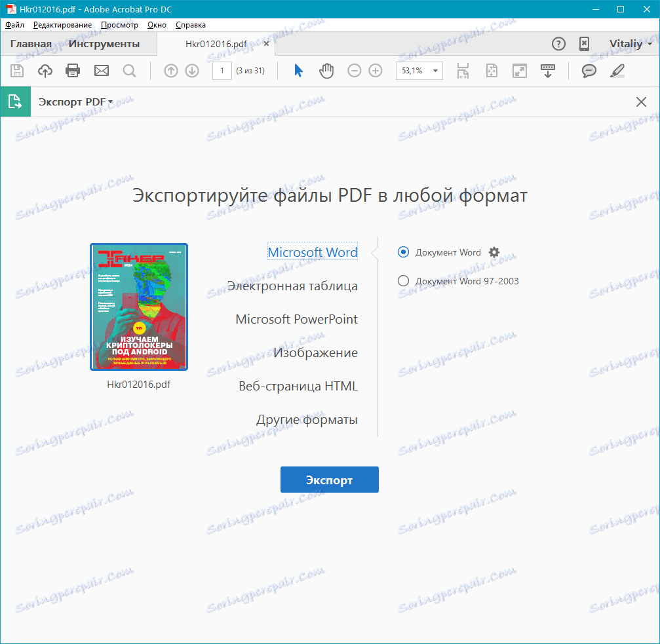Click the (3 из 31) page count text
Image resolution: width=660 pixels, height=644 pixels.
(250, 71)
